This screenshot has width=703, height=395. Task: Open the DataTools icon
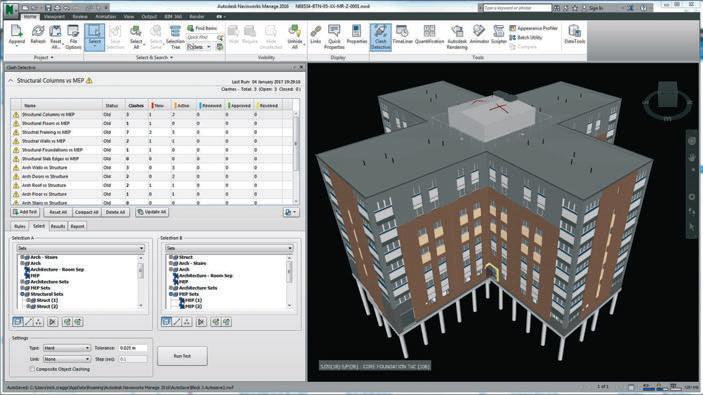574,35
